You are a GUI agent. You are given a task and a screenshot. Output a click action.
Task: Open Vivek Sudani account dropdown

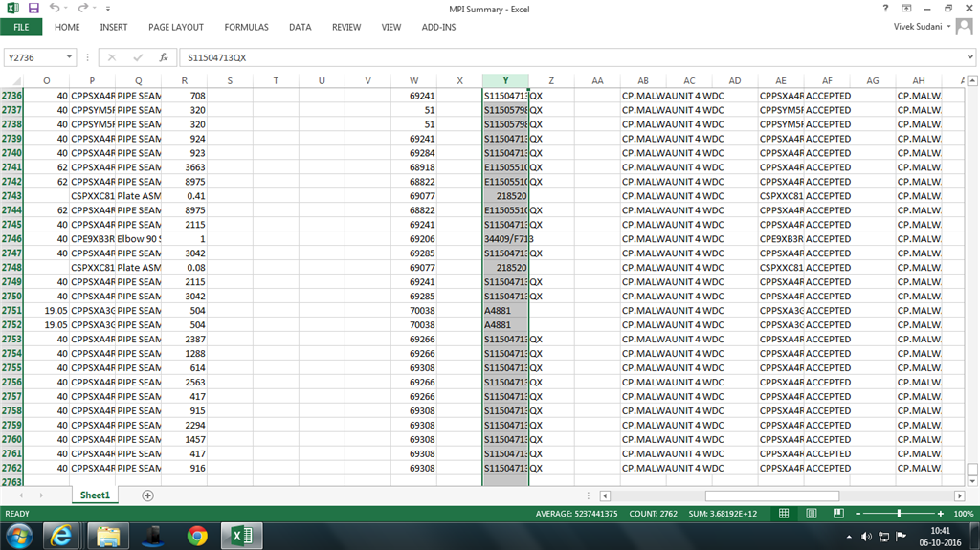coord(922,26)
